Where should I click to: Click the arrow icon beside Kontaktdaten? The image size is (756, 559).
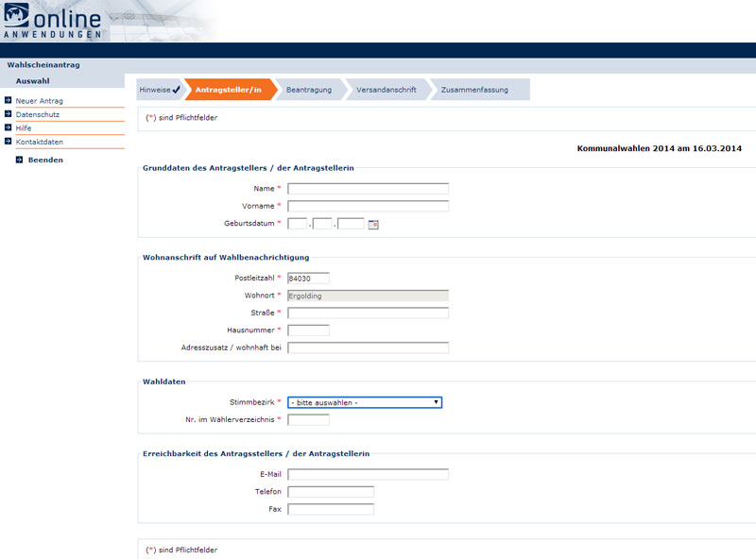(8, 142)
